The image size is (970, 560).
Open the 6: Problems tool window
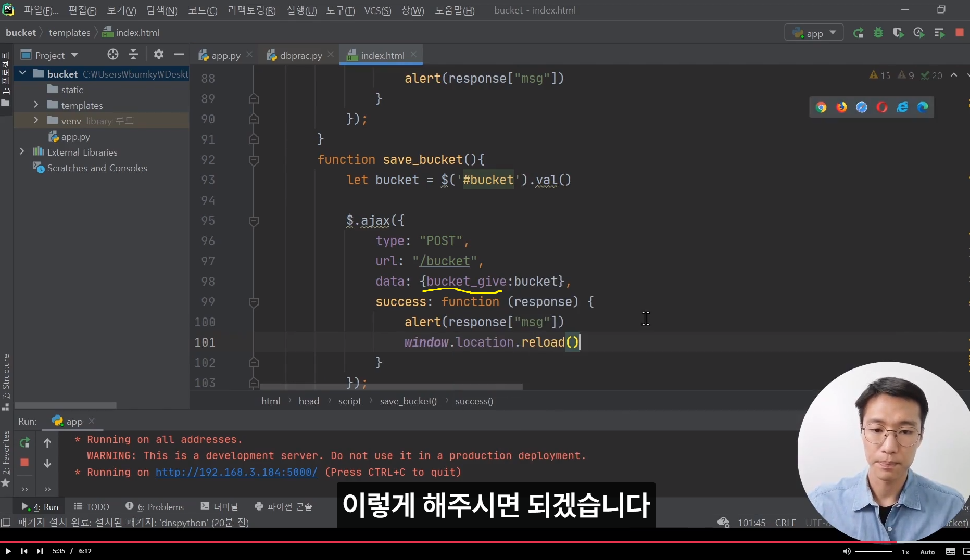click(x=155, y=507)
